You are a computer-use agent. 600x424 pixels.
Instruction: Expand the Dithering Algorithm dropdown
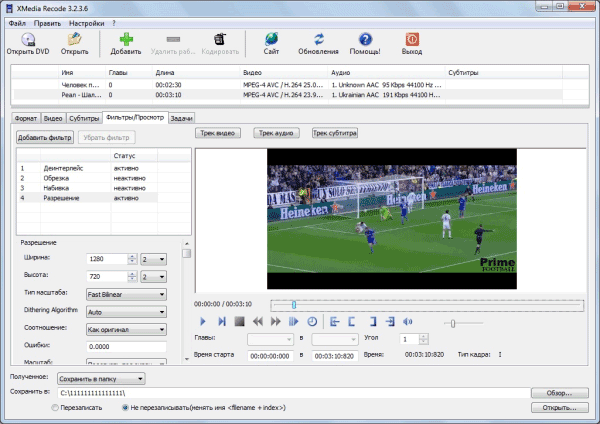point(125,311)
